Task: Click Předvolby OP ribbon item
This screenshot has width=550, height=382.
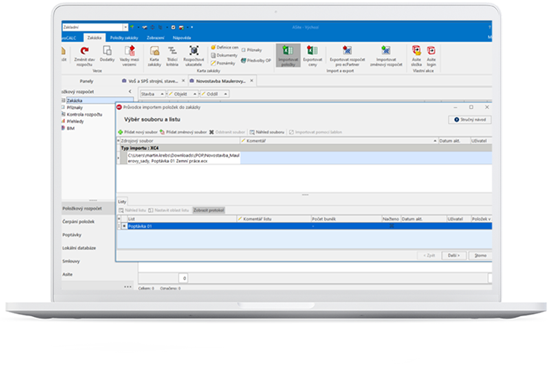Action: 256,60
